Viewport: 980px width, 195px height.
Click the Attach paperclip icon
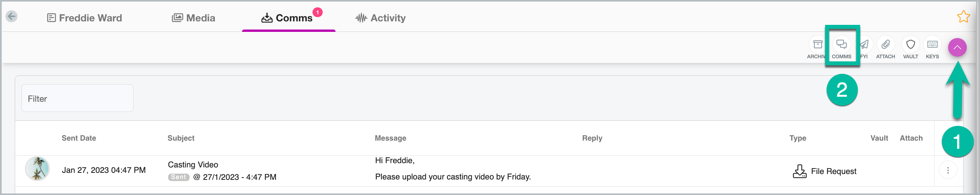point(885,45)
